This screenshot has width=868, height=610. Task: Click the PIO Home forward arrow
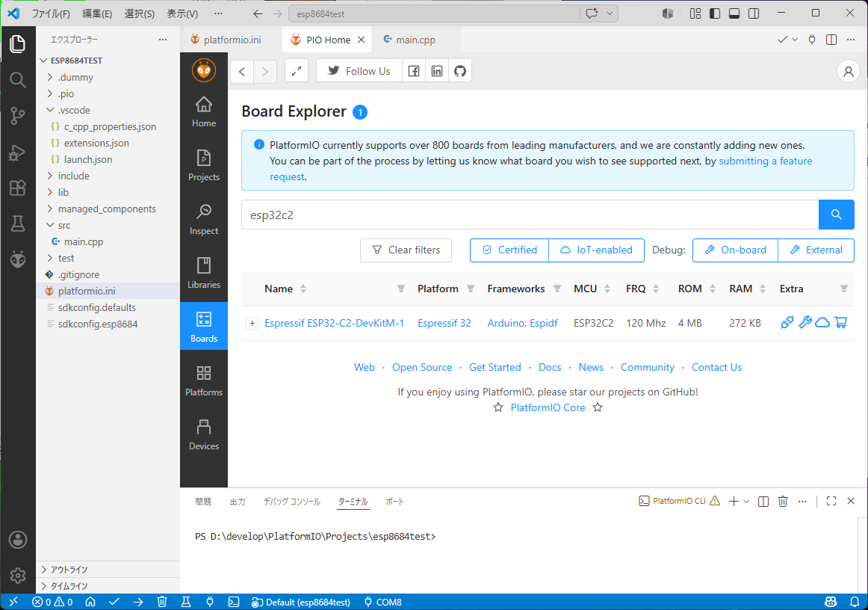tap(265, 71)
